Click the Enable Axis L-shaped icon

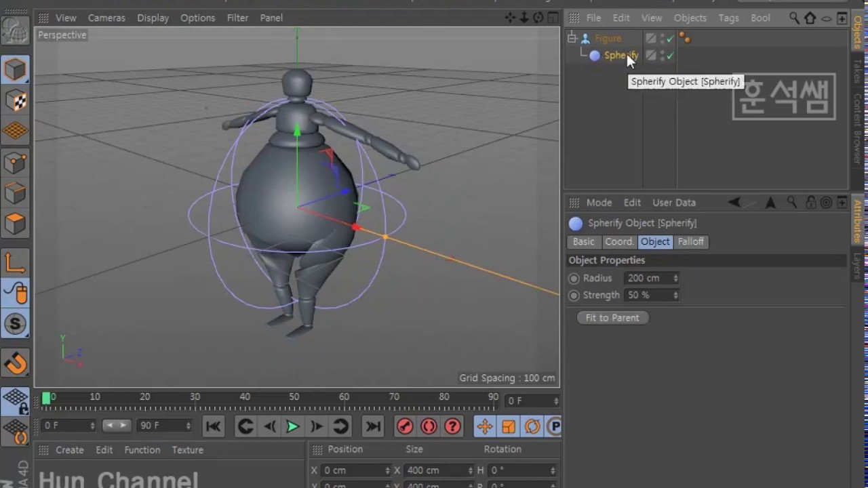[x=15, y=263]
